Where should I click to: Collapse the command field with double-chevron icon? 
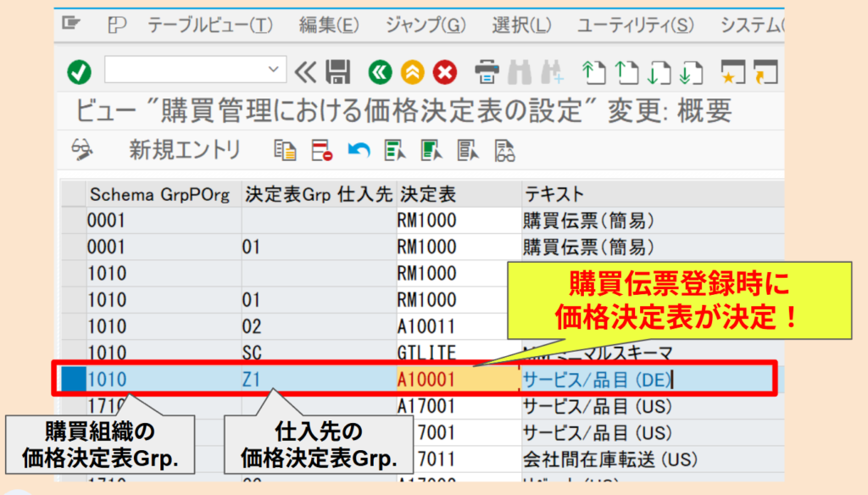[305, 72]
